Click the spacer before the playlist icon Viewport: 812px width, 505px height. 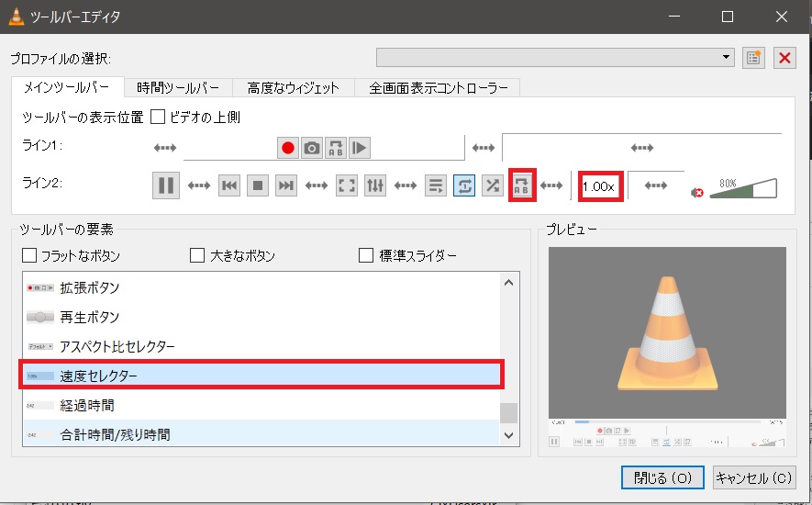point(406,185)
